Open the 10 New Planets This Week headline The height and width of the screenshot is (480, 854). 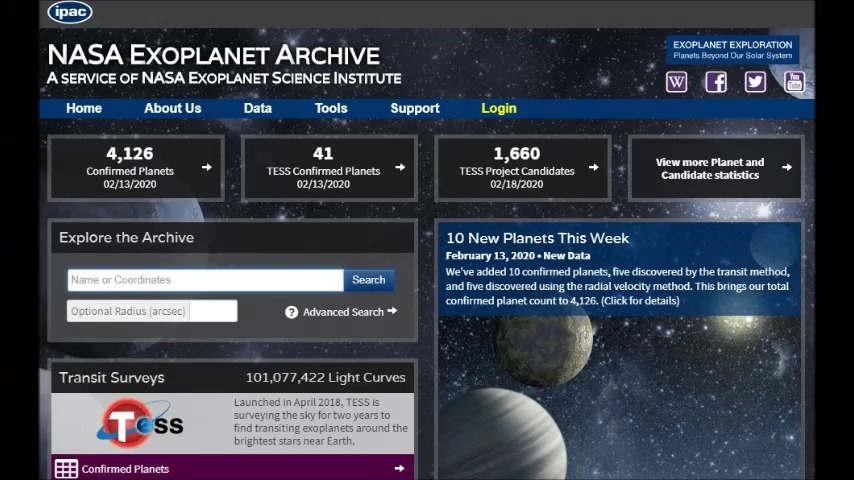coord(538,238)
